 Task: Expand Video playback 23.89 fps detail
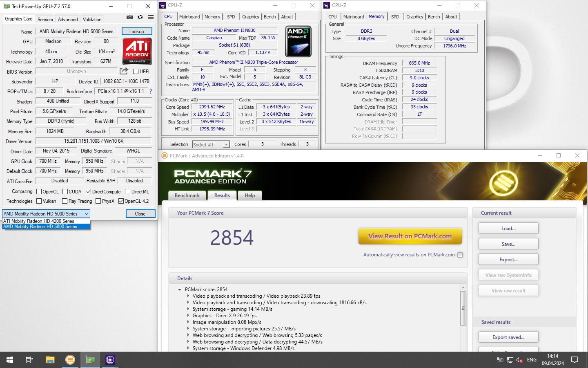click(188, 296)
